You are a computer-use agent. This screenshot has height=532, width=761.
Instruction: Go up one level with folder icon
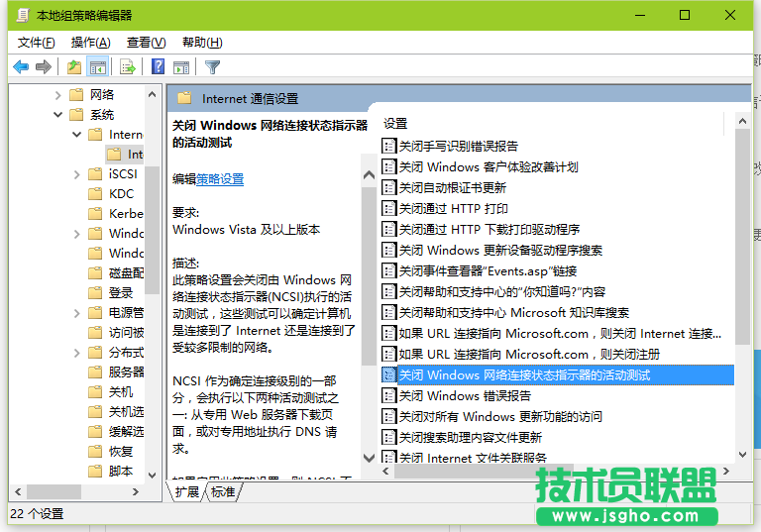pyautogui.click(x=74, y=66)
